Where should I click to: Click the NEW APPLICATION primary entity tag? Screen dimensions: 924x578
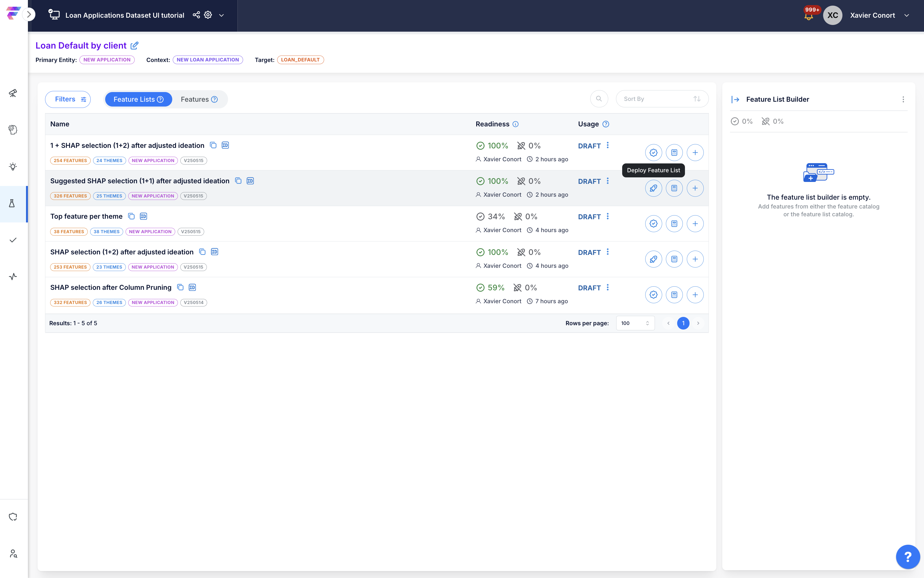tap(107, 60)
